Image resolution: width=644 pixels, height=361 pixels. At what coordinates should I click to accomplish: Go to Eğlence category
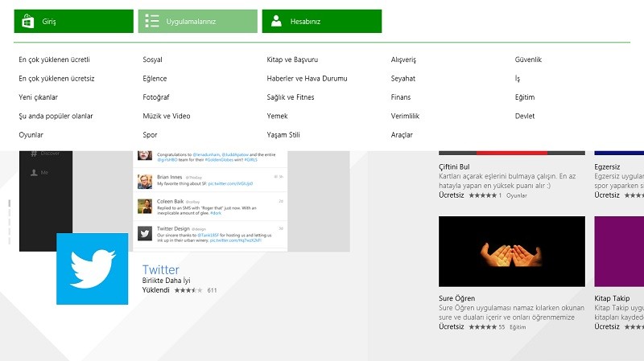tap(155, 78)
